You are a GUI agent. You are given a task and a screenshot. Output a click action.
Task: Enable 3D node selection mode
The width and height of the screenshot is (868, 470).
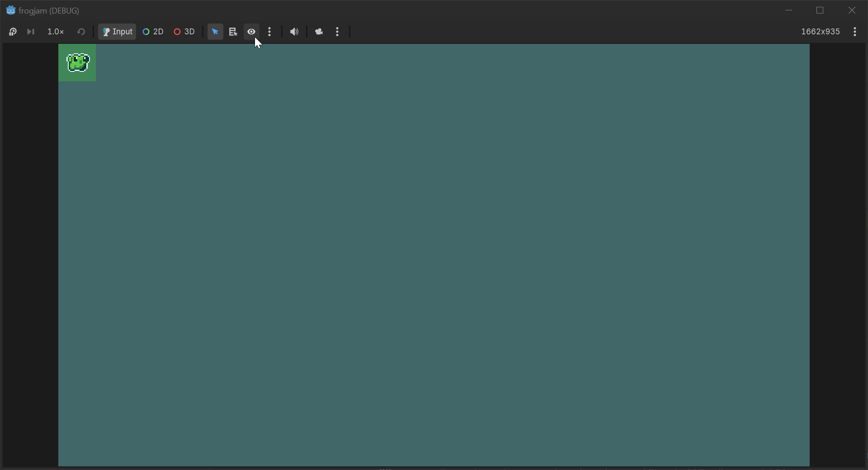[184, 32]
